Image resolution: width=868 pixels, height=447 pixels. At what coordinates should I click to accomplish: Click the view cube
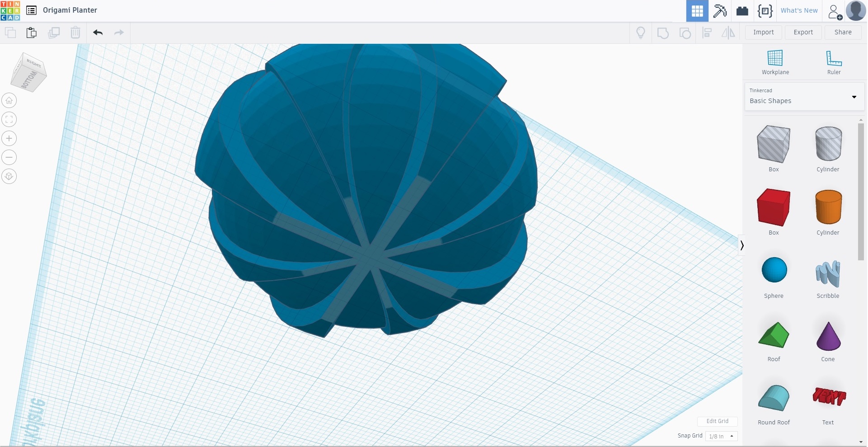tap(29, 73)
